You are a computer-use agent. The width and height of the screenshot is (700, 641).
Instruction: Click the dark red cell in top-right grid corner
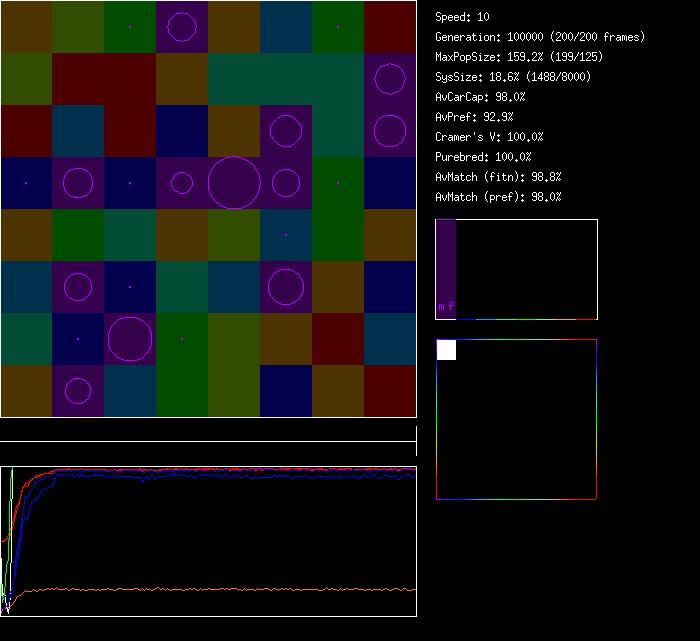coord(390,27)
